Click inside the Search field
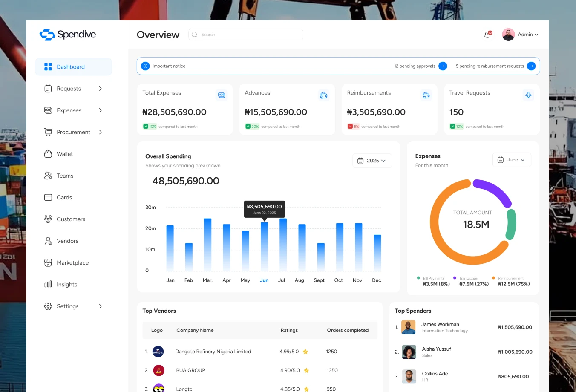The height and width of the screenshot is (392, 576). tap(246, 35)
